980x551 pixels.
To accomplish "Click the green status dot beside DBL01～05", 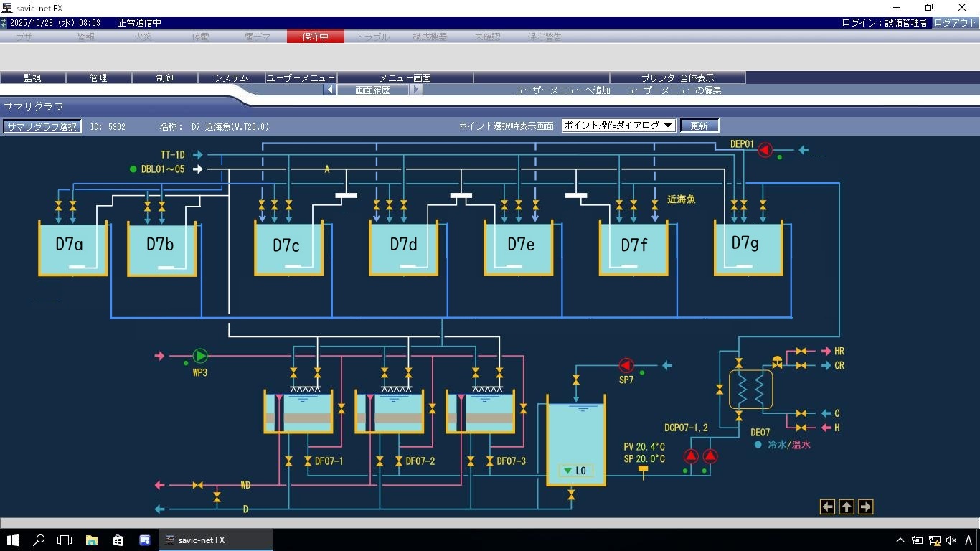I will (133, 169).
